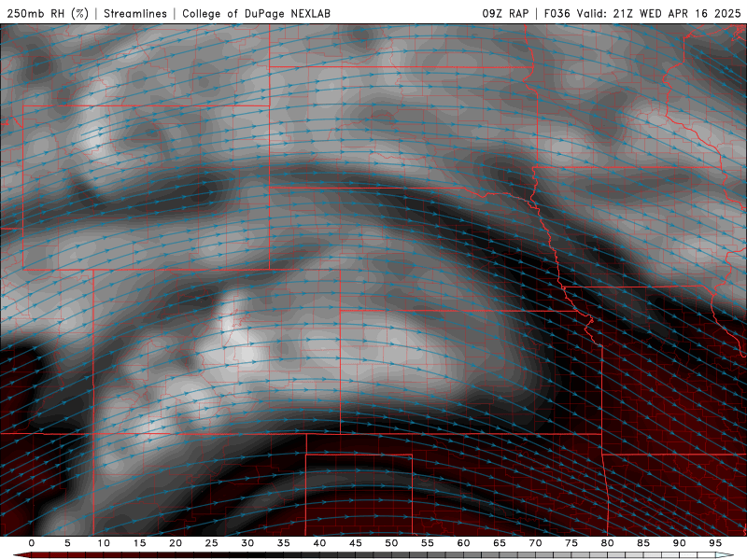The height and width of the screenshot is (560, 747).
Task: Click the 25 label on the legend
Action: pyautogui.click(x=212, y=543)
